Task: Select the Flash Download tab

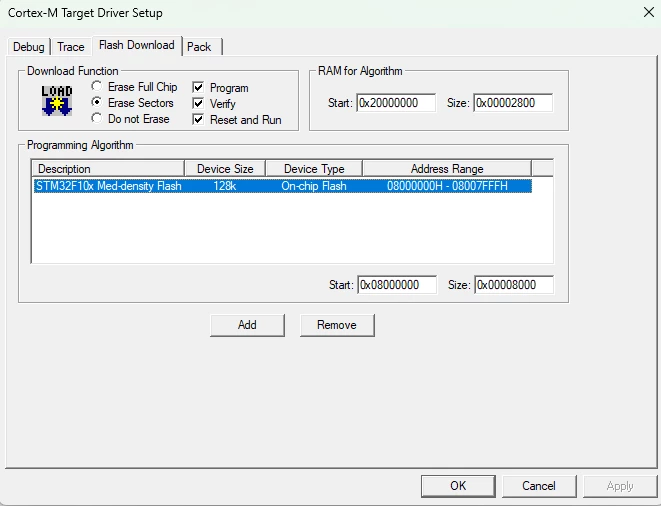Action: tap(137, 45)
